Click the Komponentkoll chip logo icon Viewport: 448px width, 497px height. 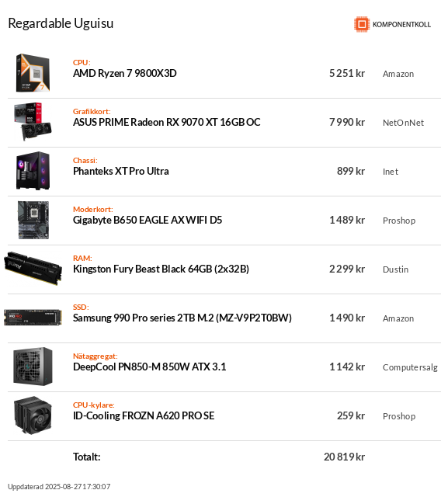[x=362, y=24]
